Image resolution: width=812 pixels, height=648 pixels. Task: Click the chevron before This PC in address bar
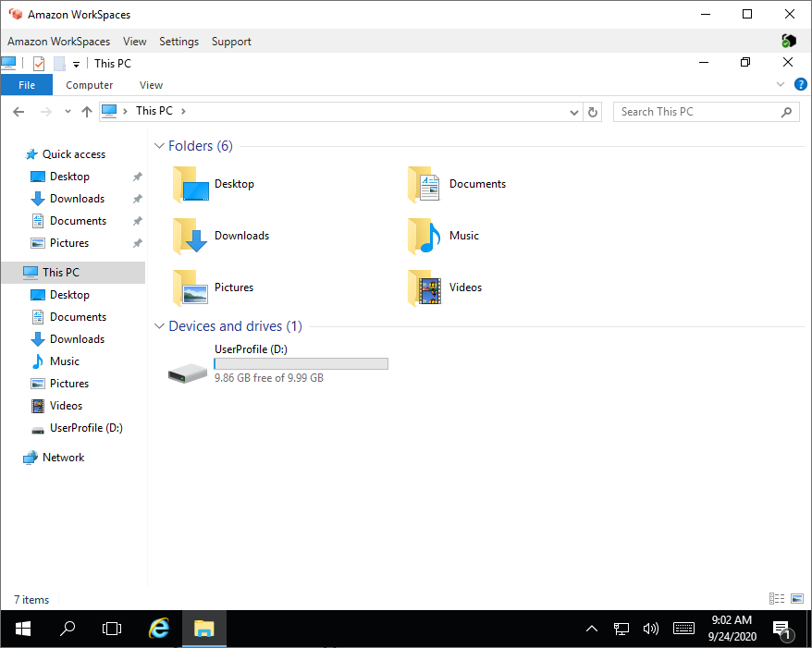pyautogui.click(x=125, y=111)
